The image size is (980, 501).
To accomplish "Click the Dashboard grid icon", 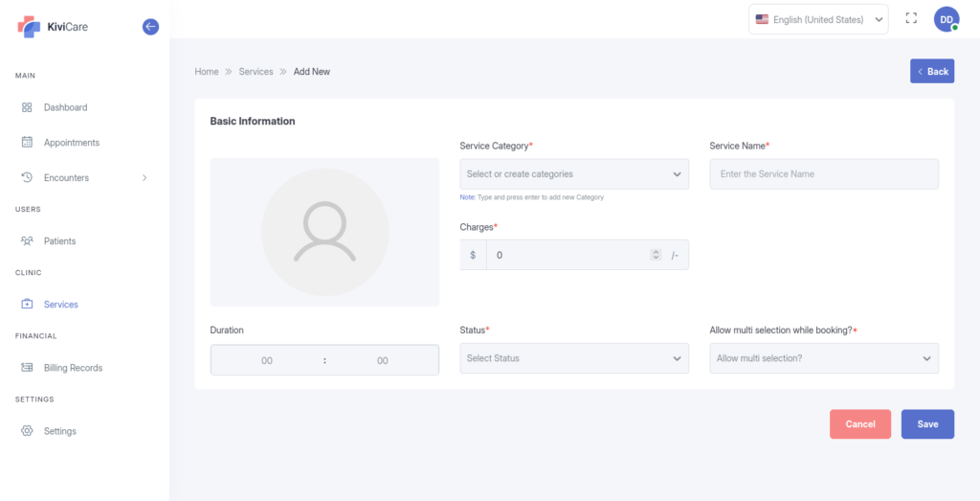I will (x=27, y=107).
